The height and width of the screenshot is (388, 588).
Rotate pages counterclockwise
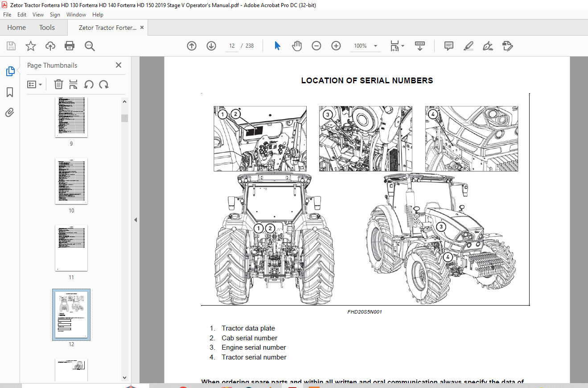(x=89, y=84)
